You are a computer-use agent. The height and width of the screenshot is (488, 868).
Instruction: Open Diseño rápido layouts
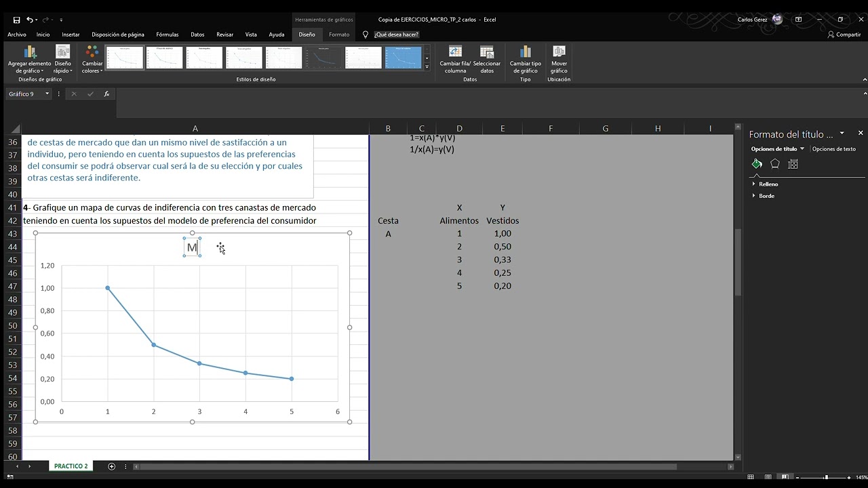tap(62, 60)
